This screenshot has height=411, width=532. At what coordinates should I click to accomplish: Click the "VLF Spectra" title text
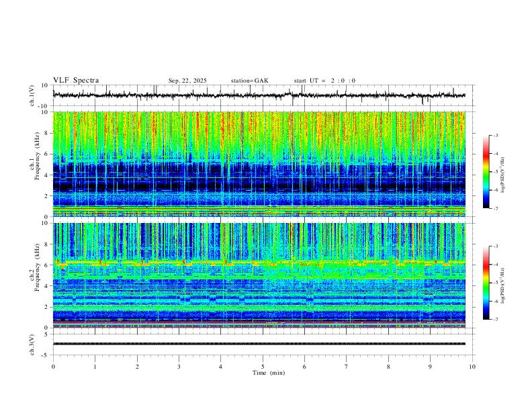pyautogui.click(x=76, y=81)
